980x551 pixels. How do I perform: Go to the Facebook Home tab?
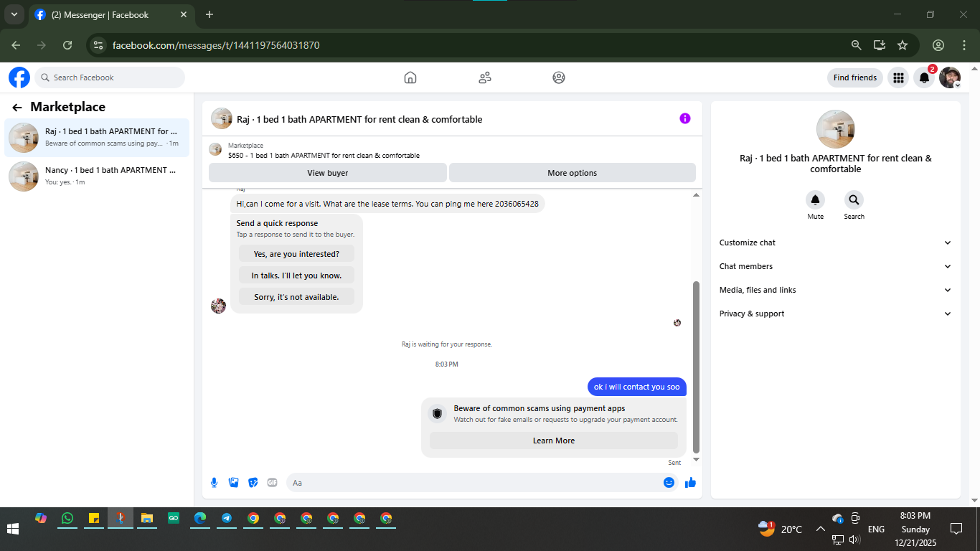410,77
